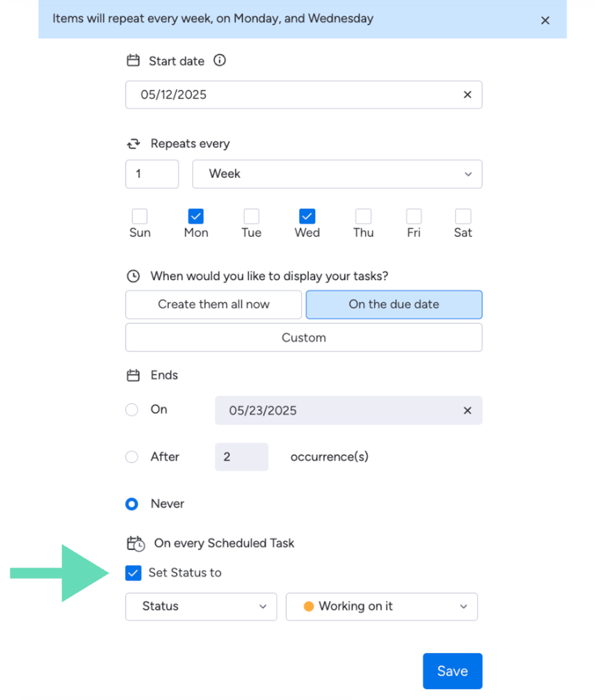This screenshot has height=700, width=595.
Task: Click the Wed day label
Action: (307, 233)
